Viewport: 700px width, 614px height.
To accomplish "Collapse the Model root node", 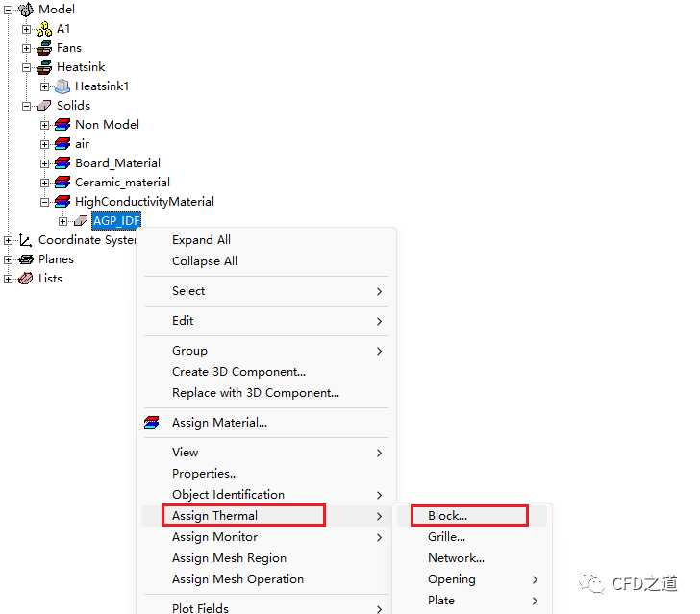I will pos(8,10).
